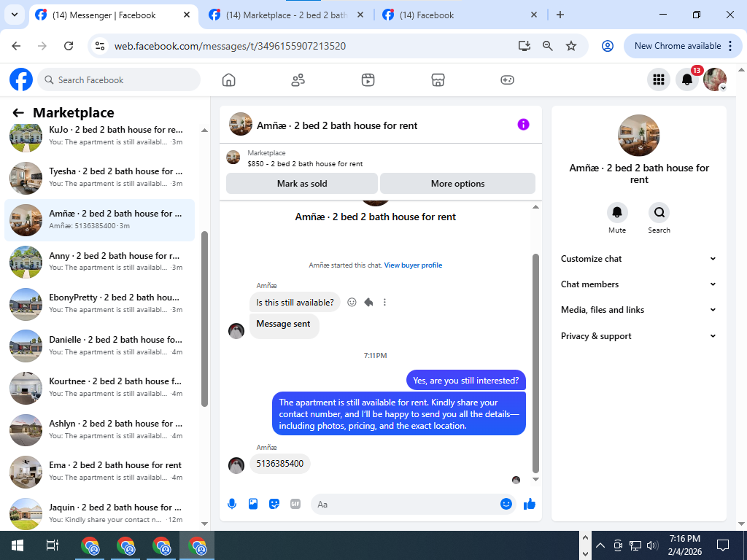Show hidden system tray icons
747x560 pixels.
click(600, 545)
